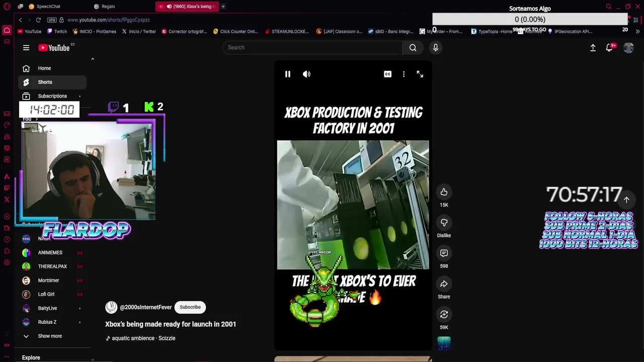Open Lofi Girl subscription channel

(52, 294)
